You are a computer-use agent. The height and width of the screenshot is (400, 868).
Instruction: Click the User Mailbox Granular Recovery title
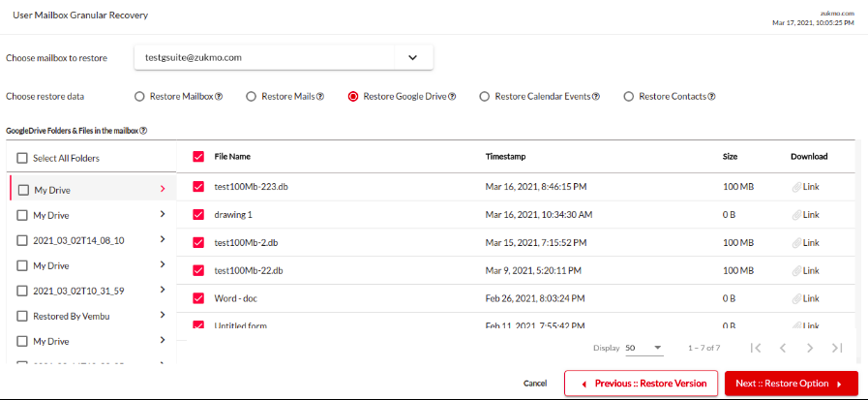coord(80,15)
